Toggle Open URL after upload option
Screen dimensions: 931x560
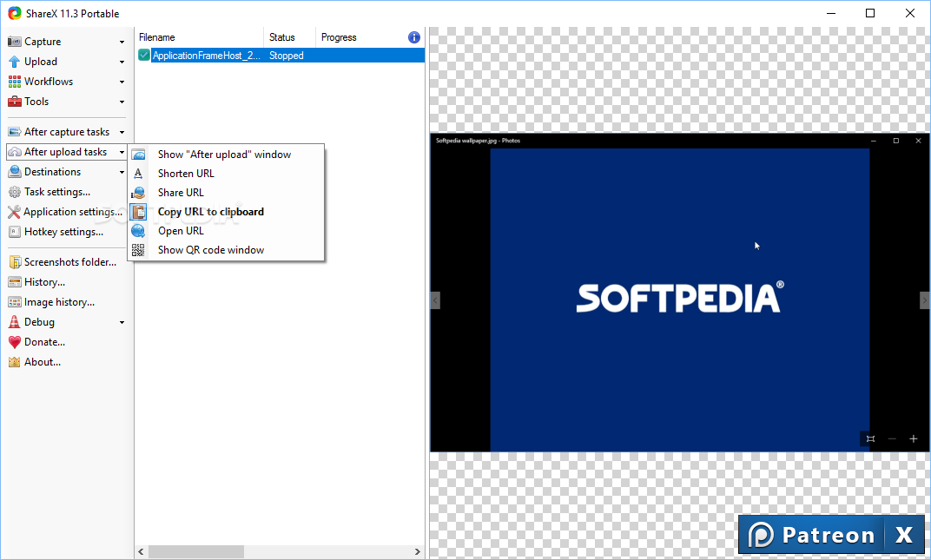click(226, 231)
